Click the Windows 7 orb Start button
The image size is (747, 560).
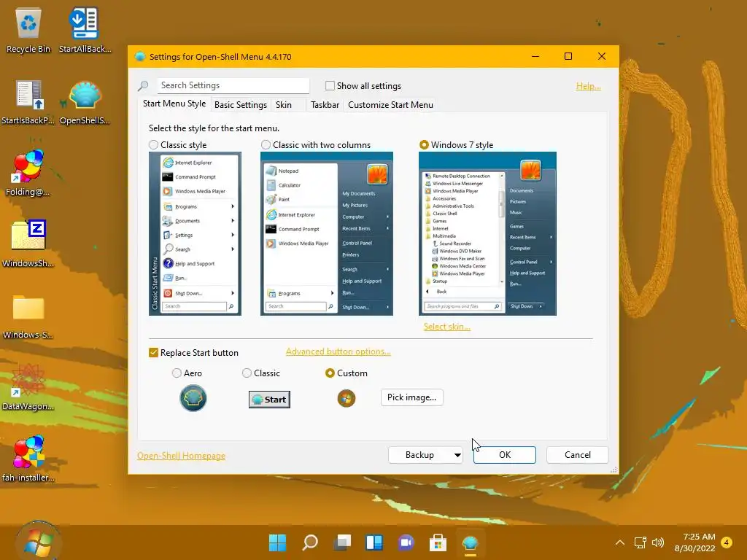click(x=38, y=541)
